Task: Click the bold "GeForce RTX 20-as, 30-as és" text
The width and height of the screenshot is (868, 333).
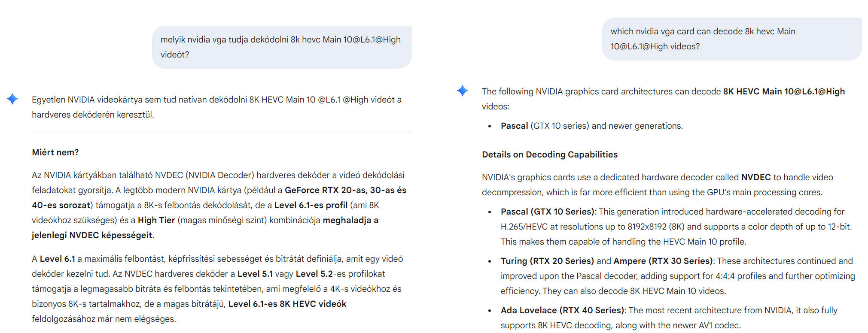Action: 345,190
